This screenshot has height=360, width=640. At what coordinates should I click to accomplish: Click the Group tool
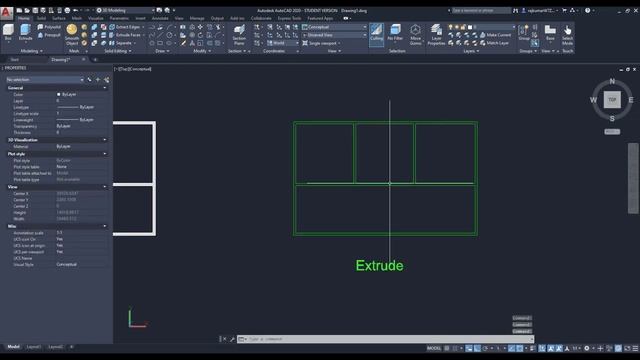[x=524, y=33]
